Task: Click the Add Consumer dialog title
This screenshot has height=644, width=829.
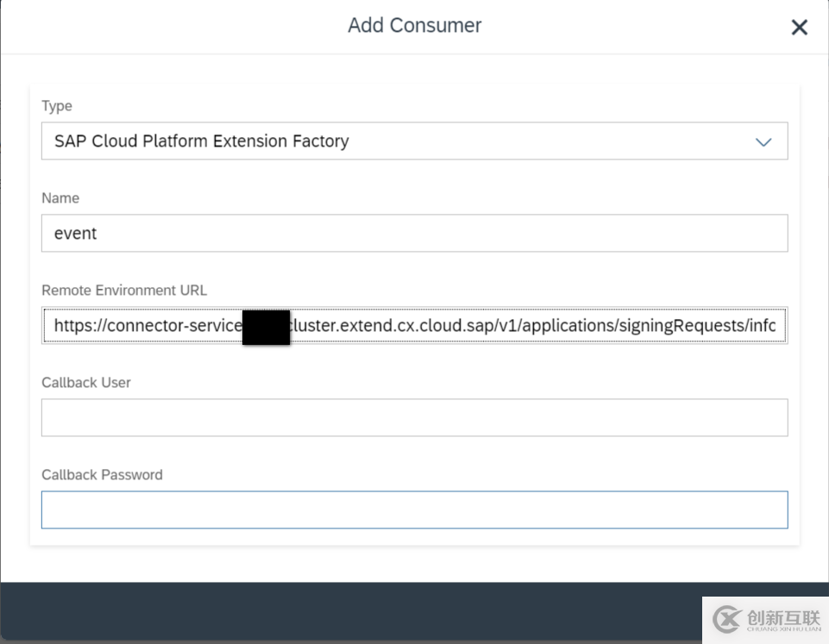Action: pyautogui.click(x=414, y=25)
